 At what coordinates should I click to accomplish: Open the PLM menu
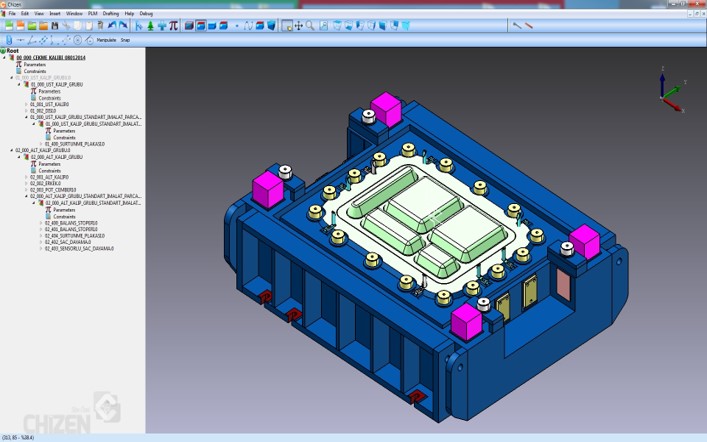coord(92,14)
